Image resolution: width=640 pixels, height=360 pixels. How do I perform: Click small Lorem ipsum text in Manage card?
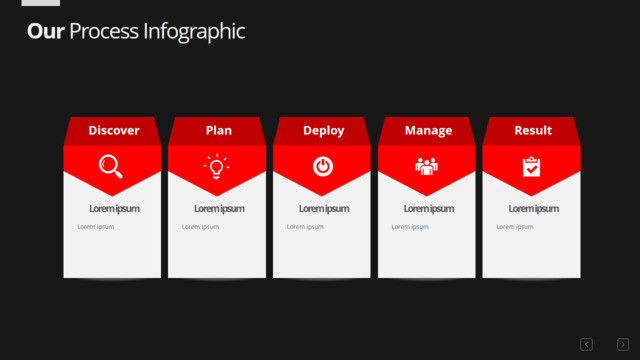[x=410, y=227]
